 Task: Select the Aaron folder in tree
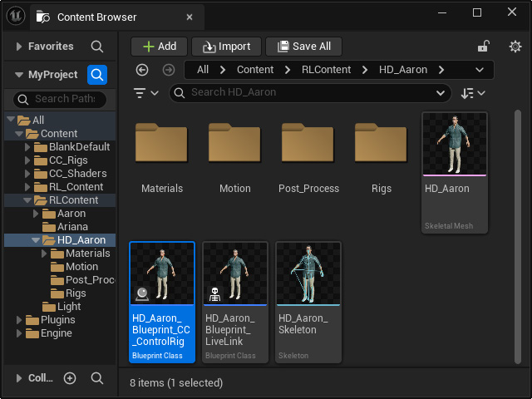click(x=71, y=214)
